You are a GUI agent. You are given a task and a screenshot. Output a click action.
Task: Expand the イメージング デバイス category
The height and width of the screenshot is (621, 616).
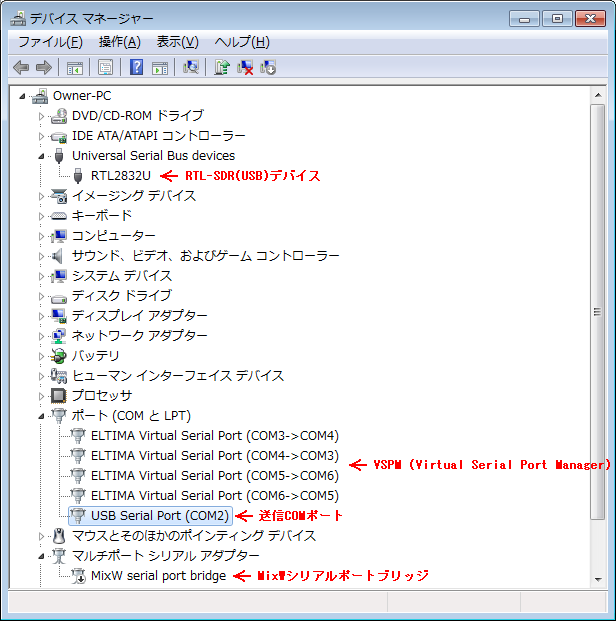click(x=41, y=196)
